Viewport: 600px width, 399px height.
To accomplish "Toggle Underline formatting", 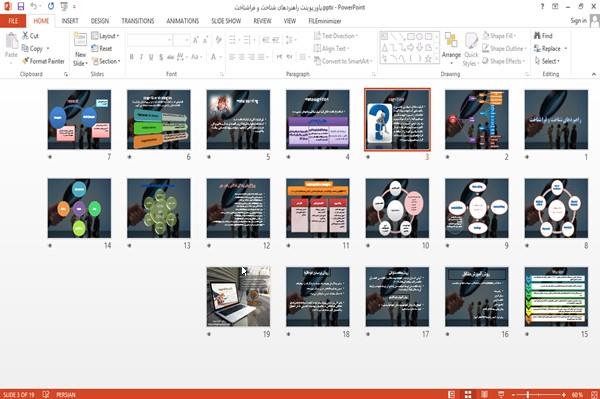I will [x=151, y=57].
